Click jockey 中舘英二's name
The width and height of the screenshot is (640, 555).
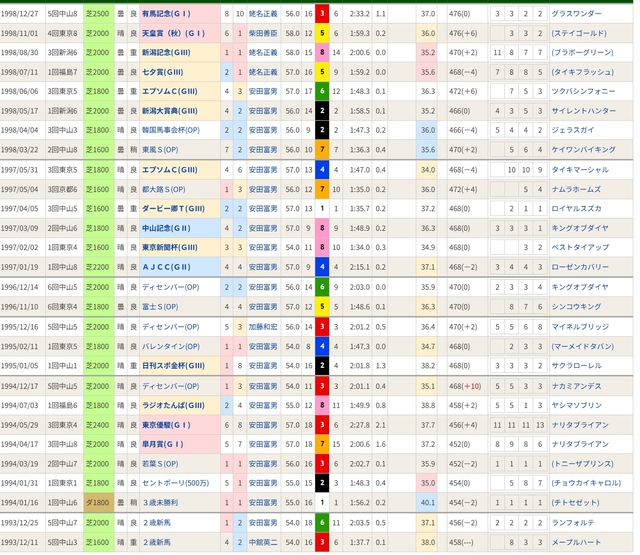[263, 541]
